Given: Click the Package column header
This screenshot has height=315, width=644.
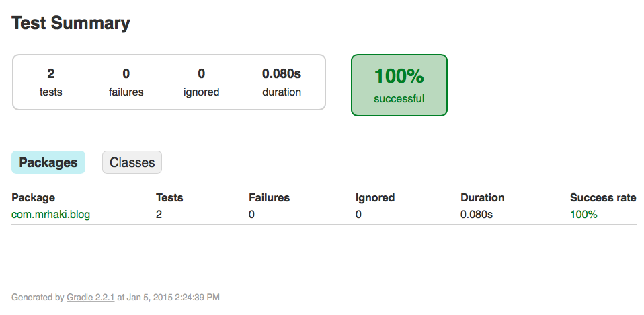Looking at the screenshot, I should (x=33, y=197).
